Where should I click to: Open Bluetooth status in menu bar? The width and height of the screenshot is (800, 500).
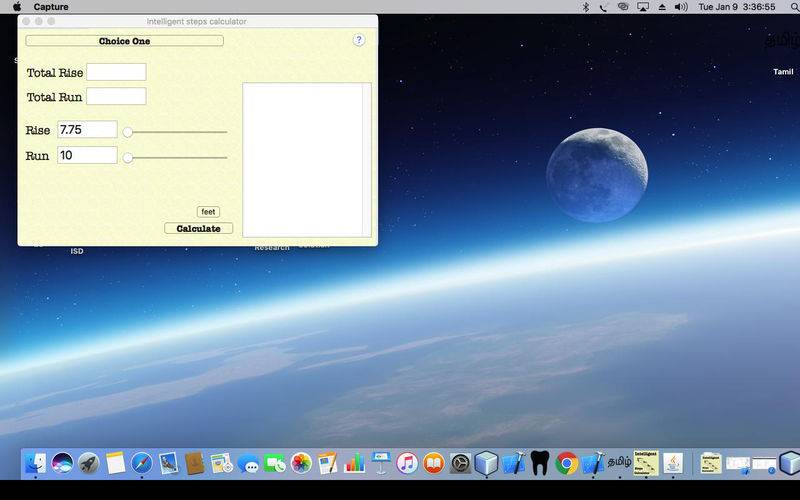coord(586,7)
